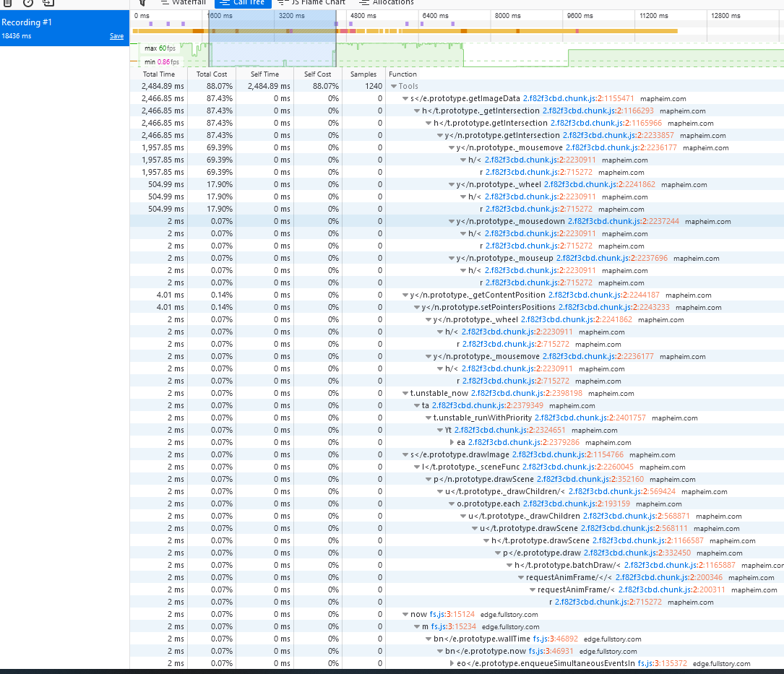Click the active Call Tree tab

pos(242,3)
